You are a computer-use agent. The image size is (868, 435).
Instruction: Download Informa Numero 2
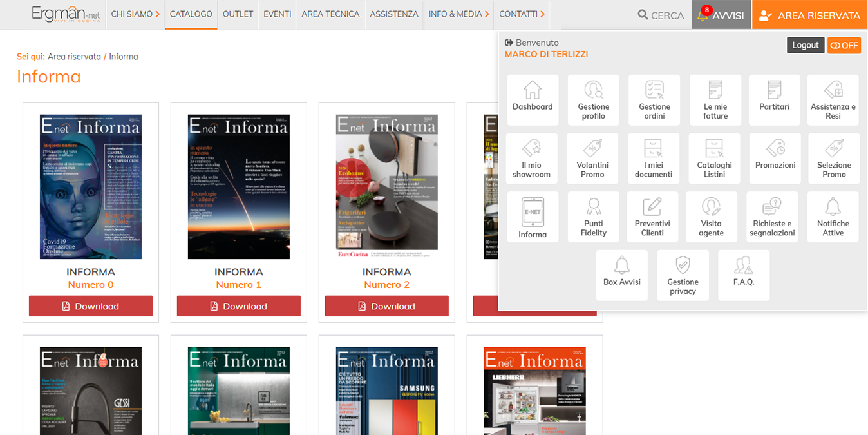click(x=387, y=306)
